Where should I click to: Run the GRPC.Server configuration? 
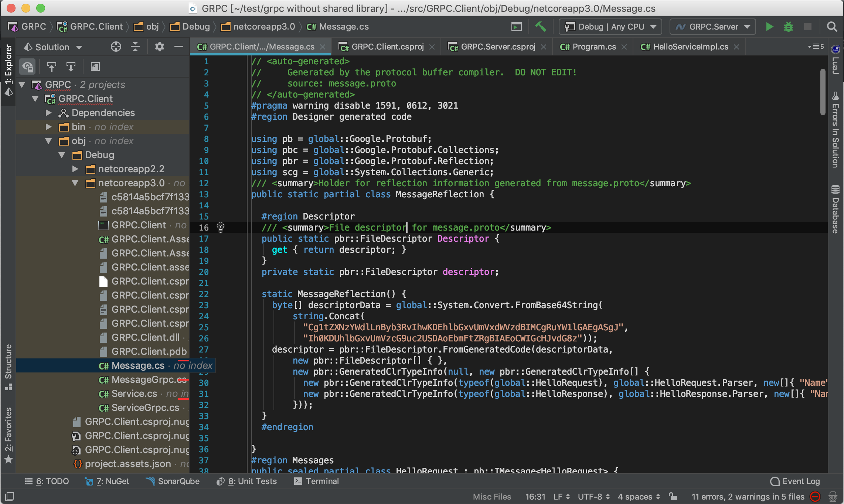pyautogui.click(x=769, y=27)
